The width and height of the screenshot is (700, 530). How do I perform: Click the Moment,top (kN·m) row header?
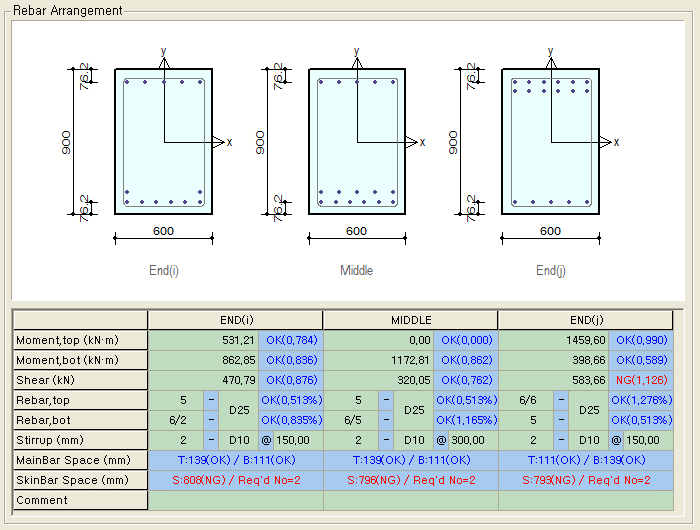(x=80, y=340)
